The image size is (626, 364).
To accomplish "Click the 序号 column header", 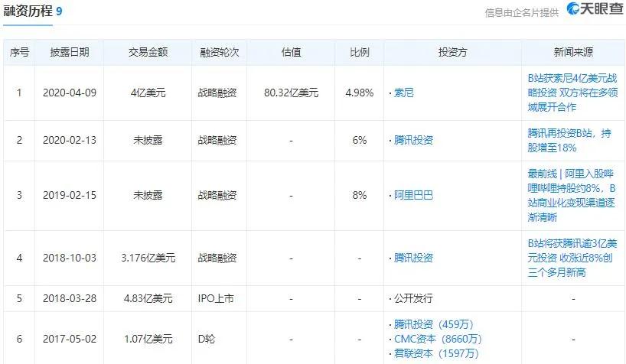I will [19, 52].
